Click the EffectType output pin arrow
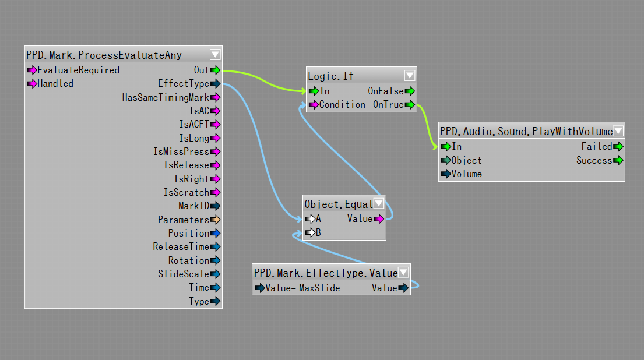The width and height of the screenshot is (644, 360). [215, 84]
